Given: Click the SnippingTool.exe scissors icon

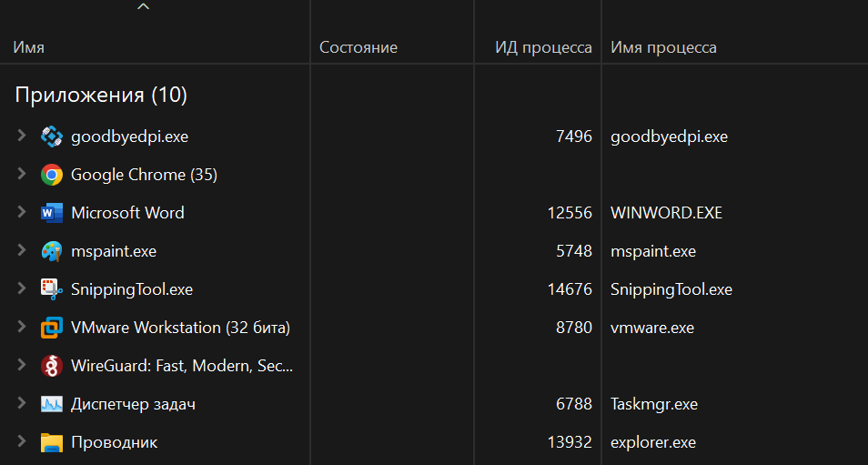Looking at the screenshot, I should coord(52,289).
